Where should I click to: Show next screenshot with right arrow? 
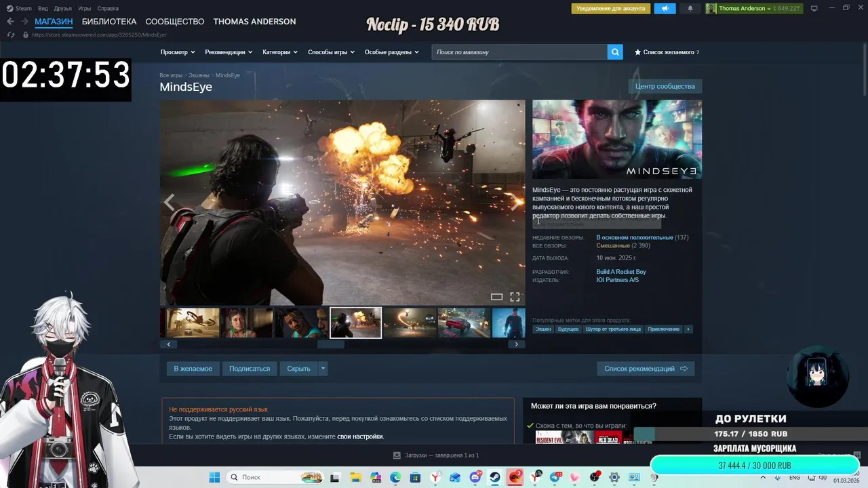[x=516, y=201]
